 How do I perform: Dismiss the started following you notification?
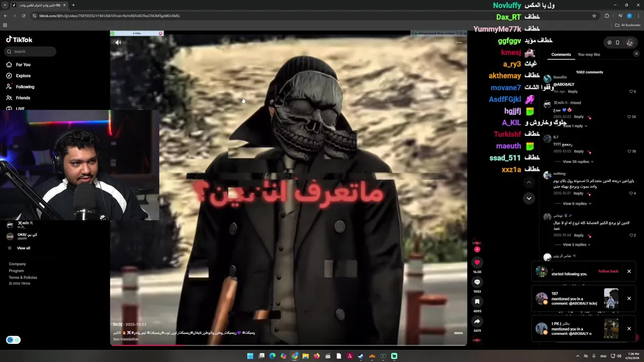[x=629, y=271]
